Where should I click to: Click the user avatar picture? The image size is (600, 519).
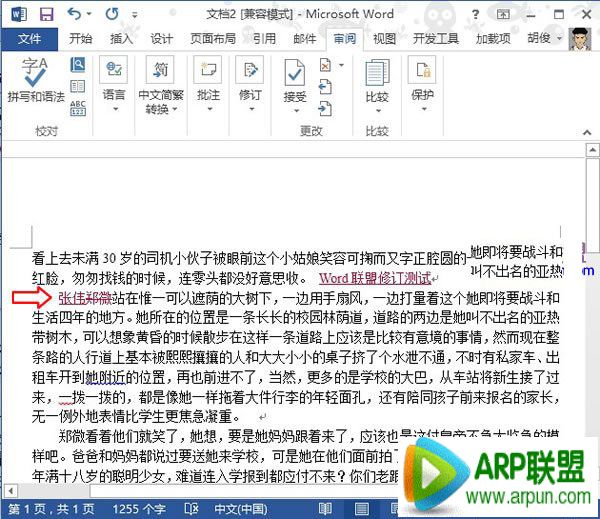click(580, 39)
